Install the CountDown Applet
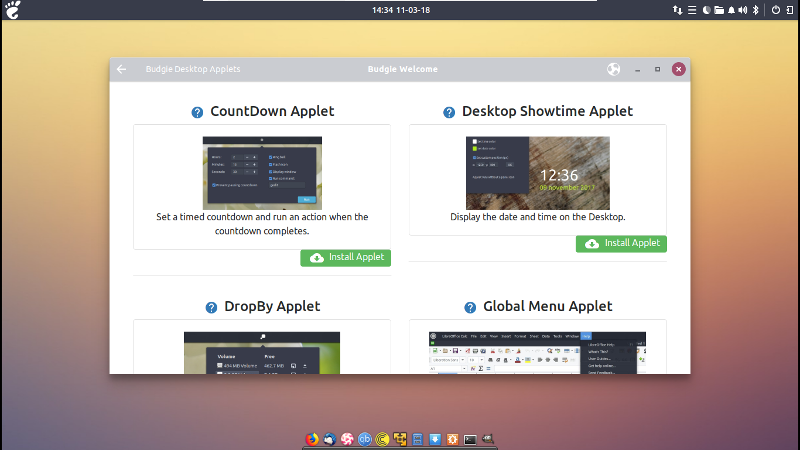800x450 pixels. click(x=345, y=258)
